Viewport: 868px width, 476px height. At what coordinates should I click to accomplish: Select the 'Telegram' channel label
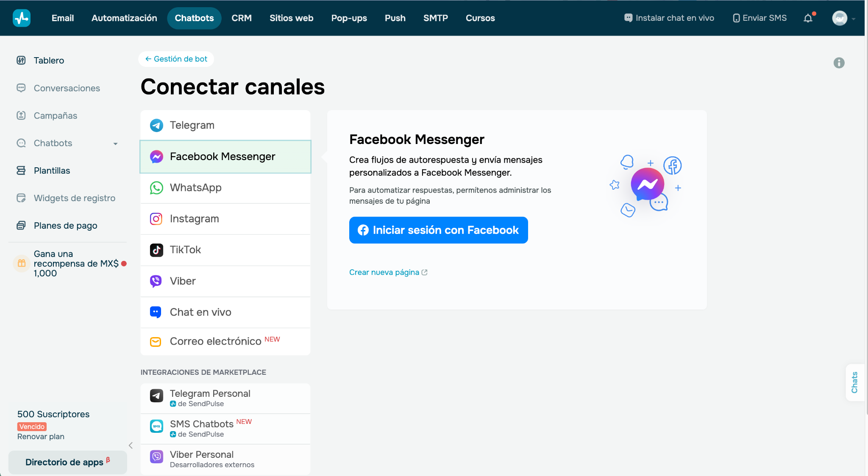tap(192, 125)
